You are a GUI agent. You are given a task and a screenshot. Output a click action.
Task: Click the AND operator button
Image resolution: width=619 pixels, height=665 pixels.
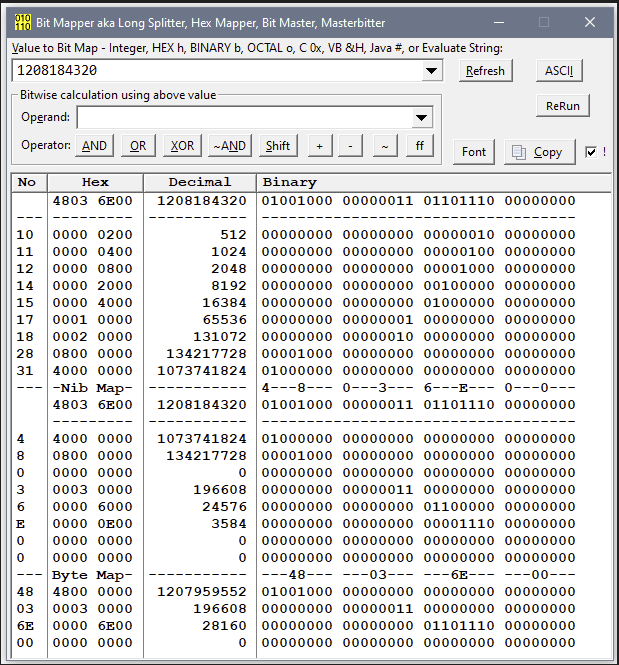tap(95, 146)
